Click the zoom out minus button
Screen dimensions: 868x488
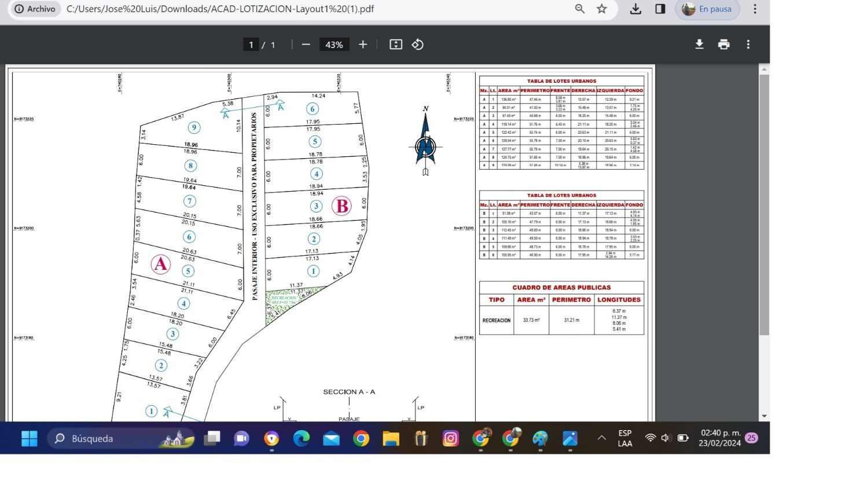click(x=306, y=45)
